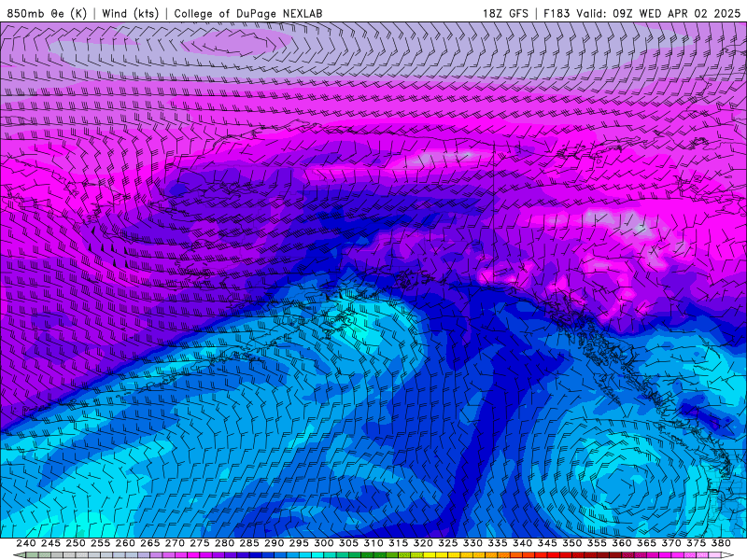Click the right arrow end of the color bar

(727, 555)
